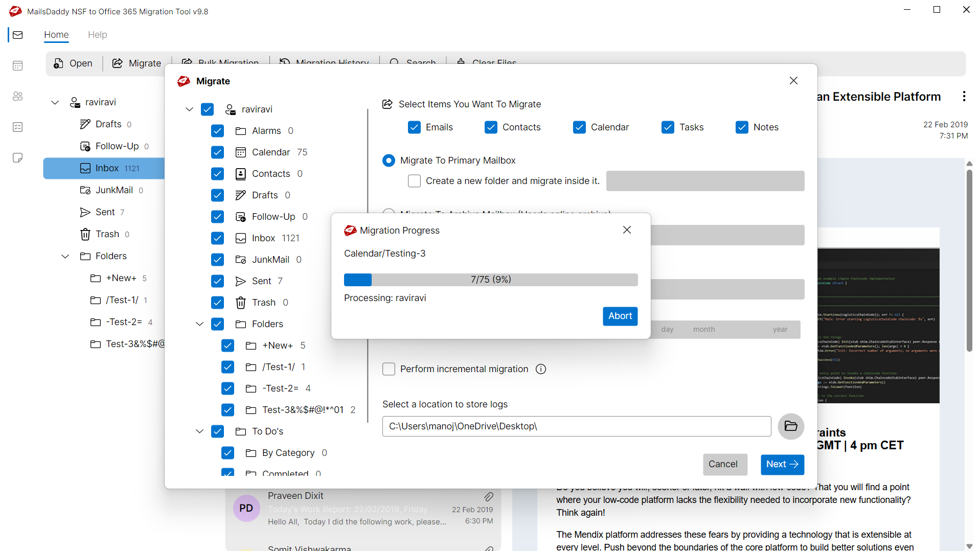This screenshot has width=980, height=551.
Task: Uncheck Sent folder in Migrate tree
Action: 217,281
